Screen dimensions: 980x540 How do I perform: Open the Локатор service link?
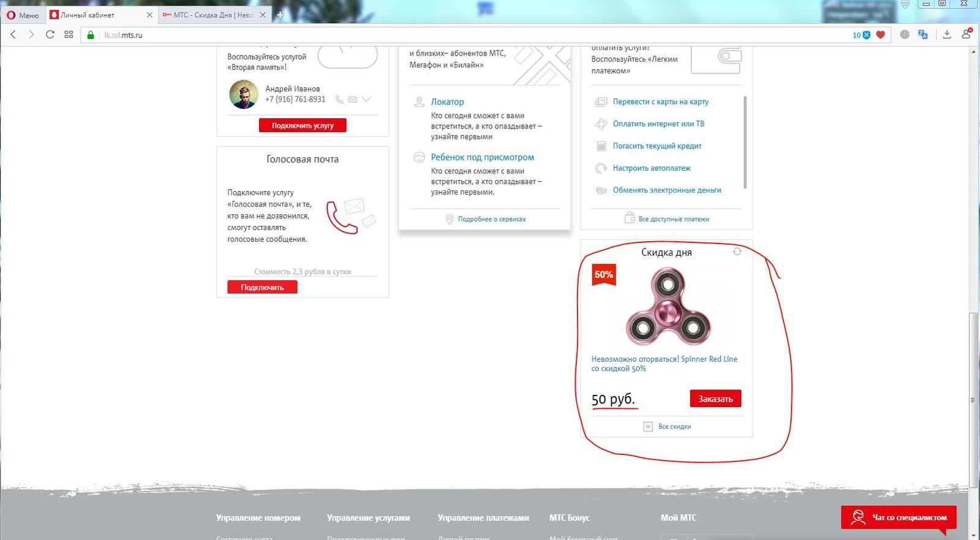(x=447, y=102)
